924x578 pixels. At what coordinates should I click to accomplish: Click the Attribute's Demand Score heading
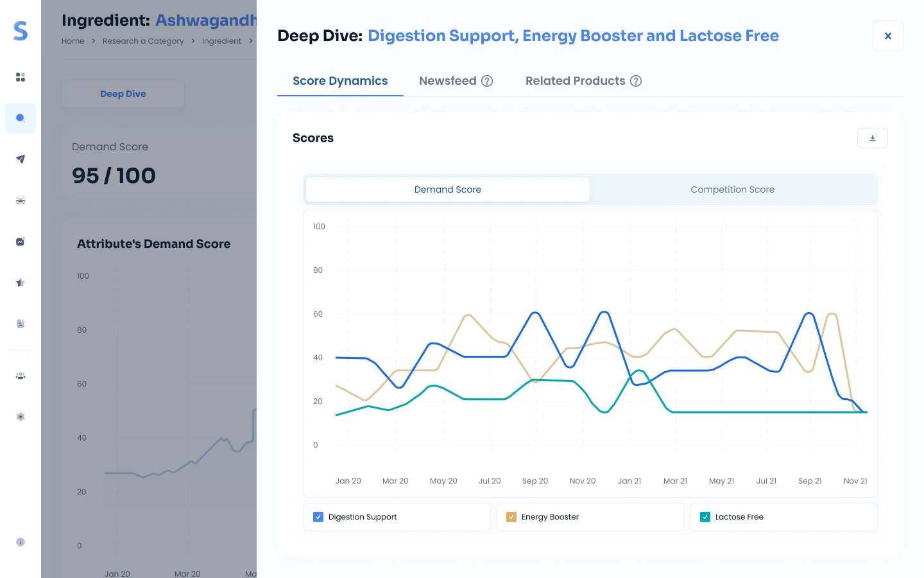click(x=154, y=244)
